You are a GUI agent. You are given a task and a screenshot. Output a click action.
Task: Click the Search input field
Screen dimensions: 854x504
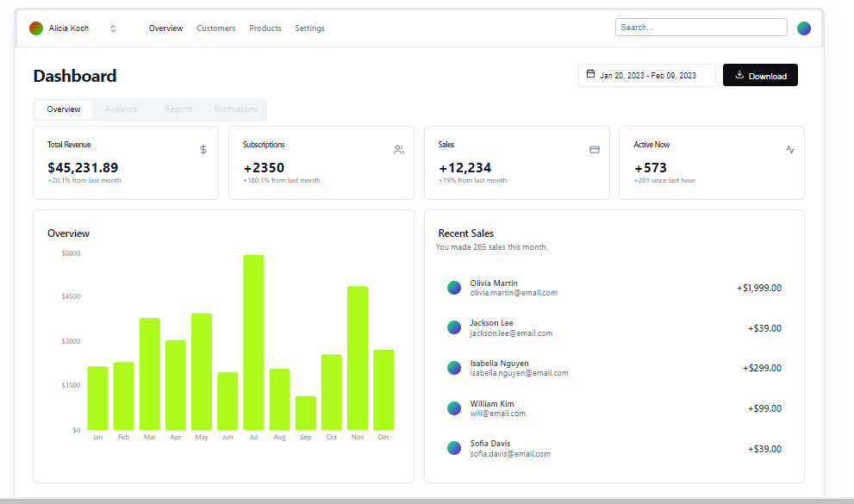pyautogui.click(x=701, y=27)
